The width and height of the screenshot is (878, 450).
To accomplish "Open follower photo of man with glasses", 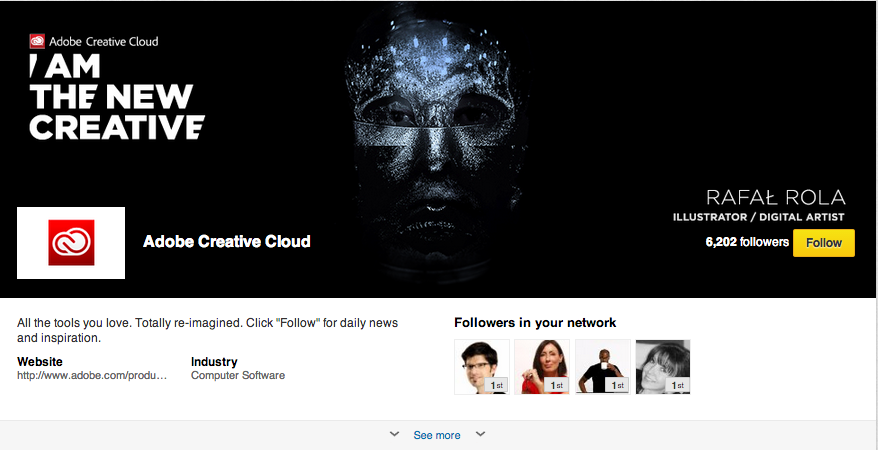I will coord(482,367).
